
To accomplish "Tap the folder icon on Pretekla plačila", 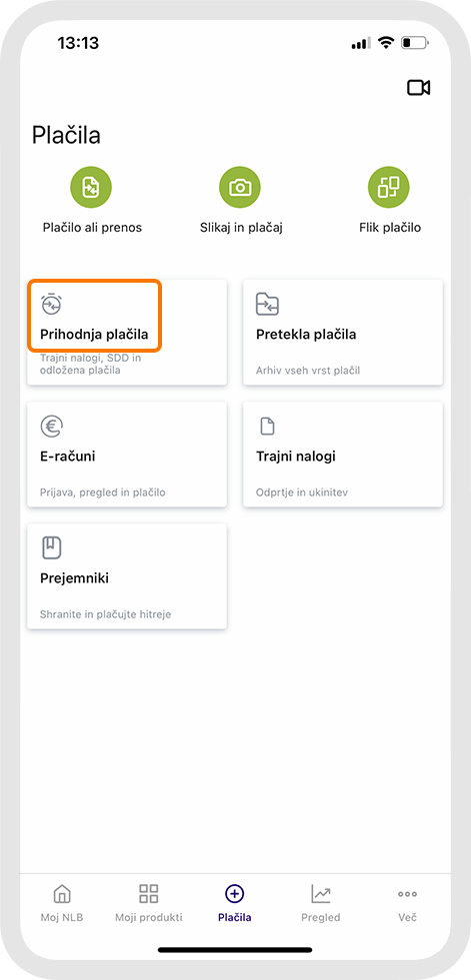I will pos(267,305).
